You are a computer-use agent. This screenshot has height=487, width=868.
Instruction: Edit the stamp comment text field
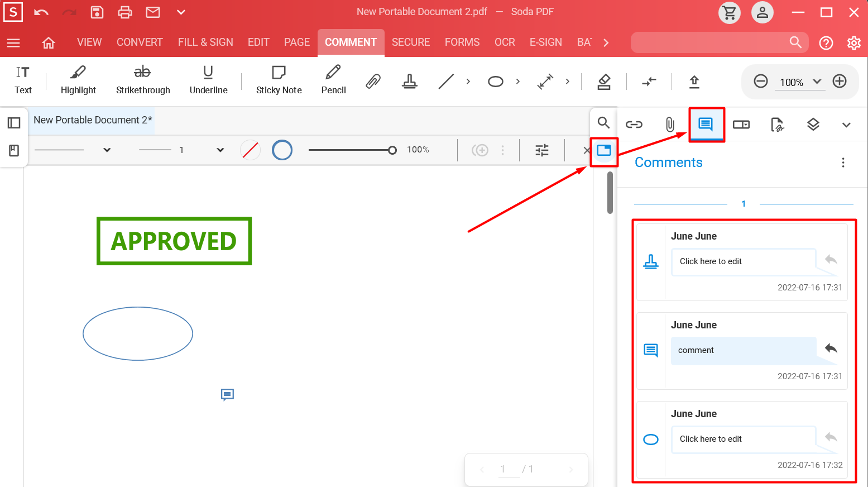[744, 261]
